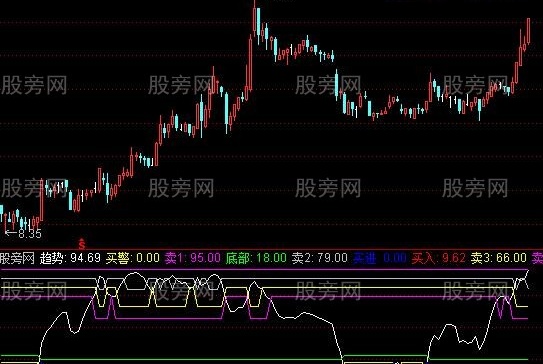This screenshot has width=543, height=364.
Task: Click the red dollar signal marker
Action: (x=82, y=244)
